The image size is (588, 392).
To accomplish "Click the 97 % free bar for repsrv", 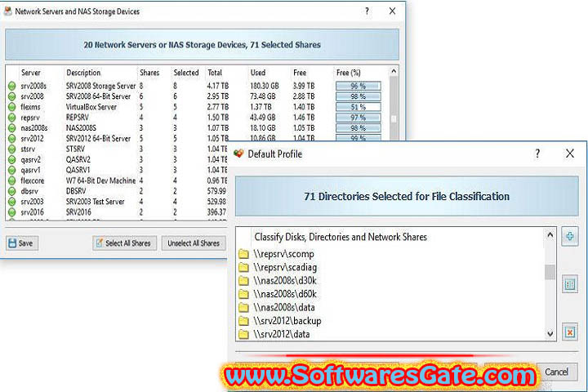I will tap(359, 118).
